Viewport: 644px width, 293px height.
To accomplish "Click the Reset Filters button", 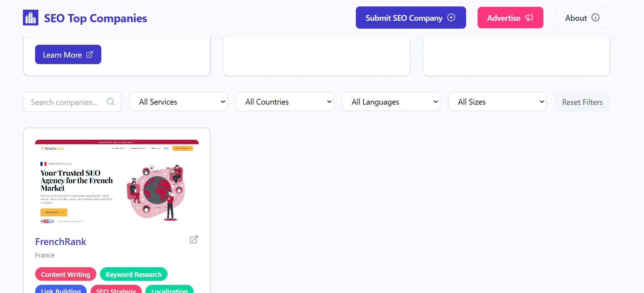I will tap(582, 102).
